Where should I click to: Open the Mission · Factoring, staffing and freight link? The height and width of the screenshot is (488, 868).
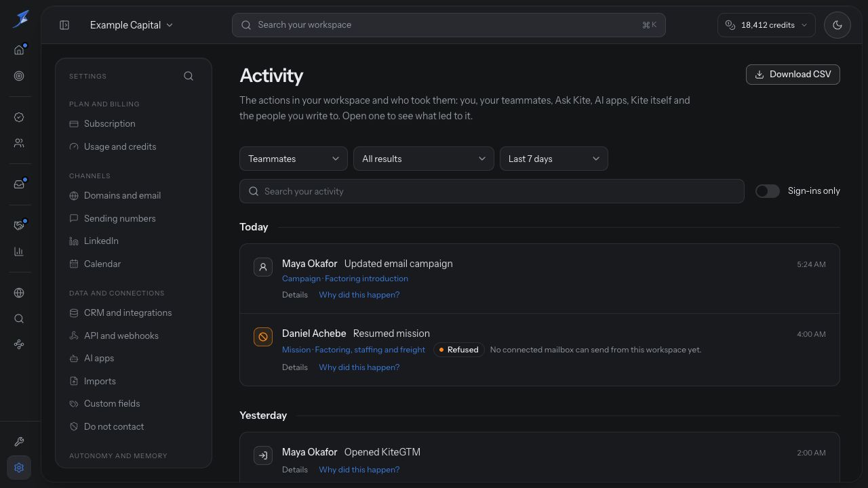coord(353,350)
